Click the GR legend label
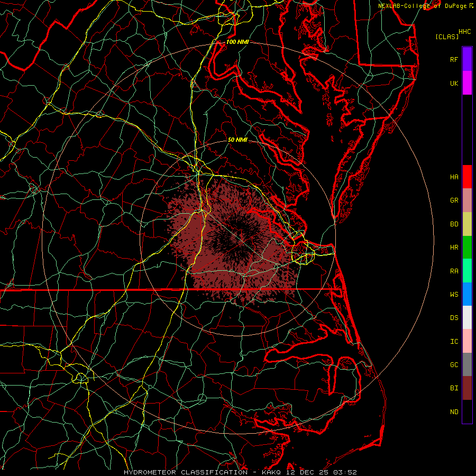Image resolution: width=476 pixels, height=476 pixels. pyautogui.click(x=454, y=200)
